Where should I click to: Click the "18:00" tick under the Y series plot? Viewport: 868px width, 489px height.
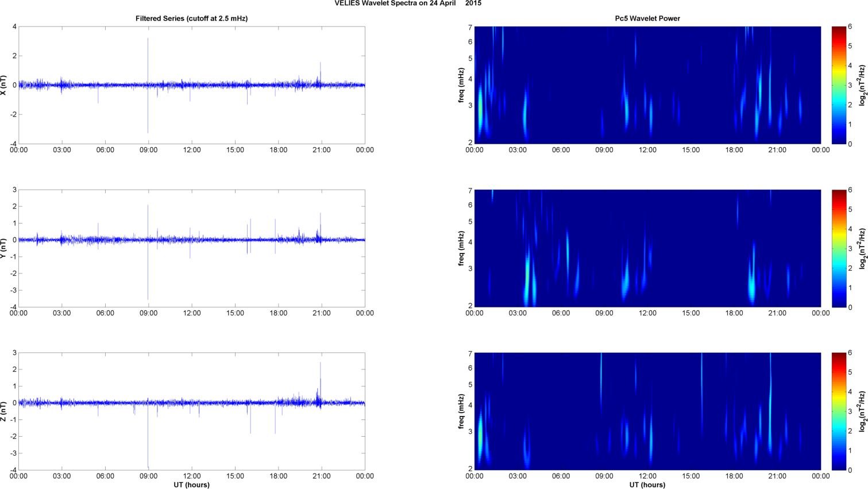pos(279,313)
